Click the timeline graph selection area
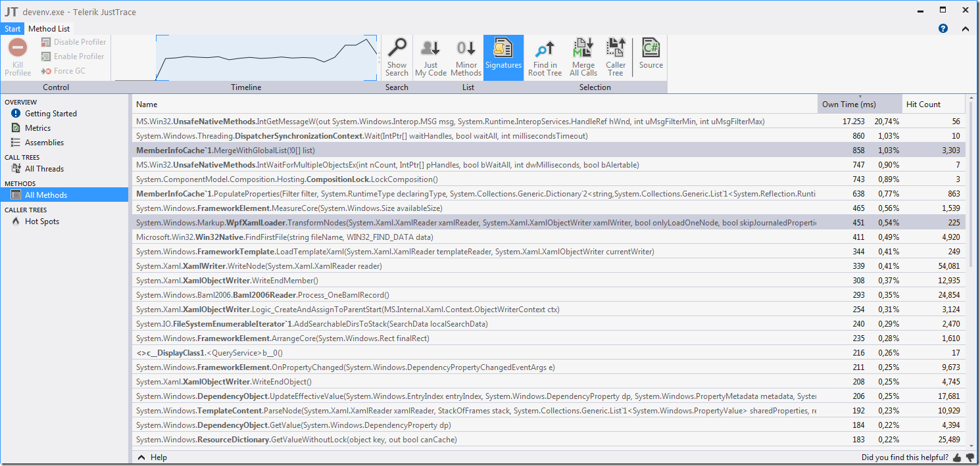 coord(266,58)
